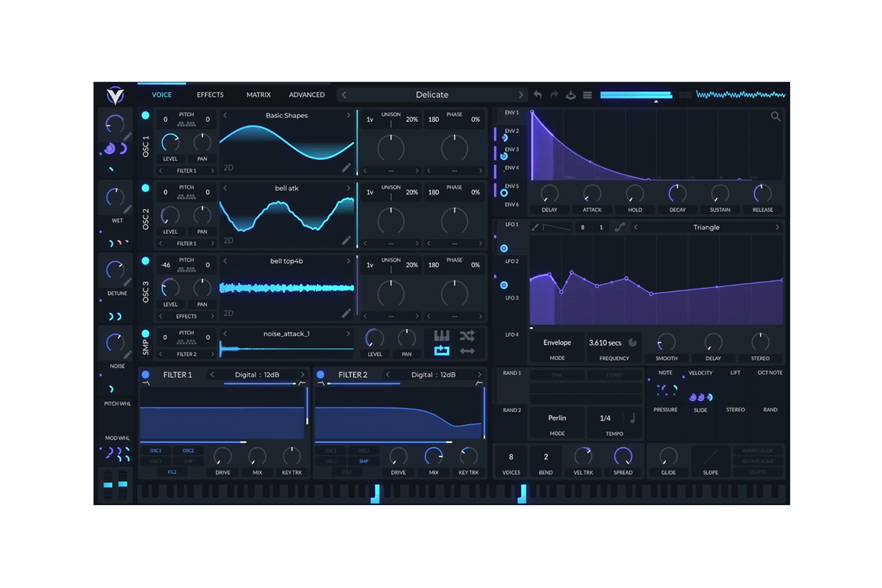This screenshot has height=588, width=882.
Task: Open the MATRIX tab
Action: tap(258, 95)
